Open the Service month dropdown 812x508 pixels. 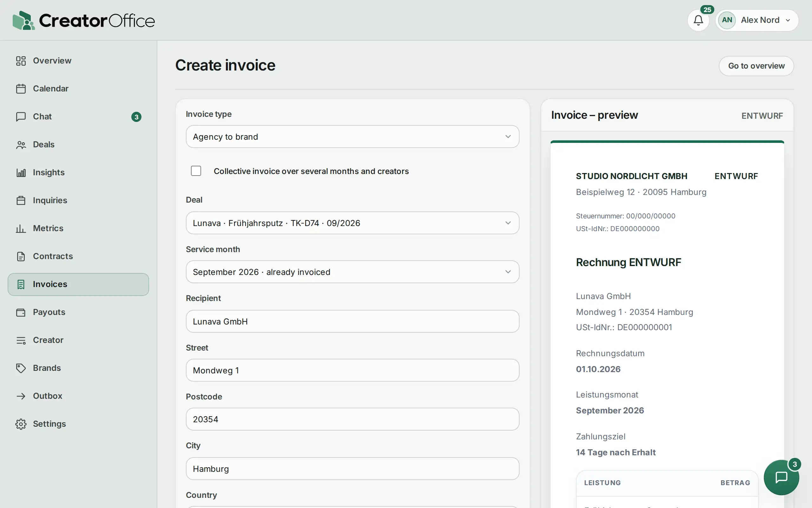[x=352, y=272]
